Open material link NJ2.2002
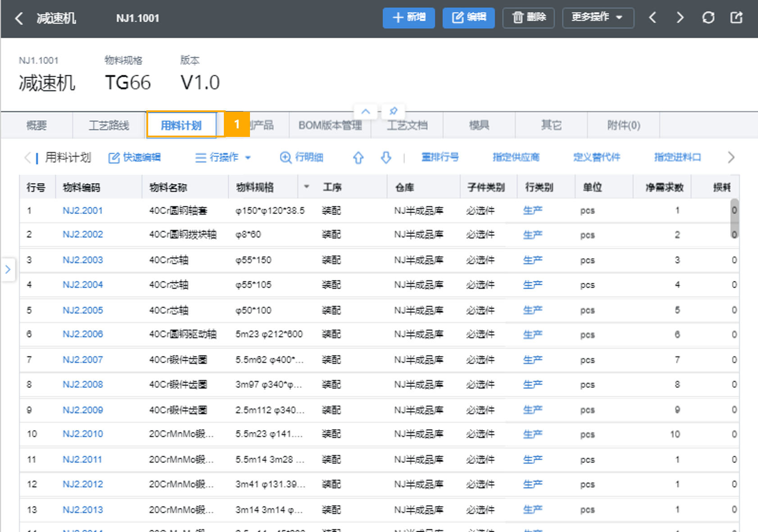The width and height of the screenshot is (758, 532). point(83,234)
